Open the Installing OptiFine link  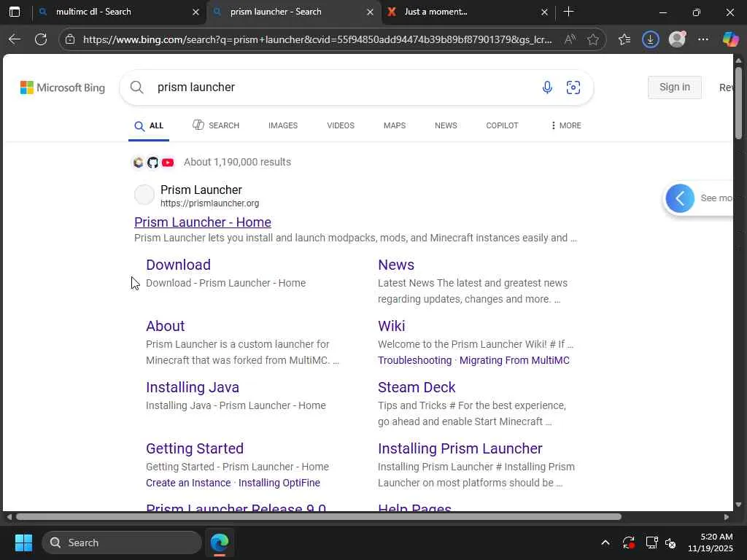279,483
